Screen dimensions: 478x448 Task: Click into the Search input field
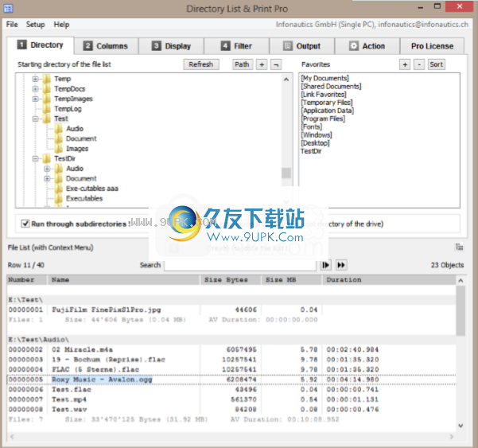click(240, 265)
